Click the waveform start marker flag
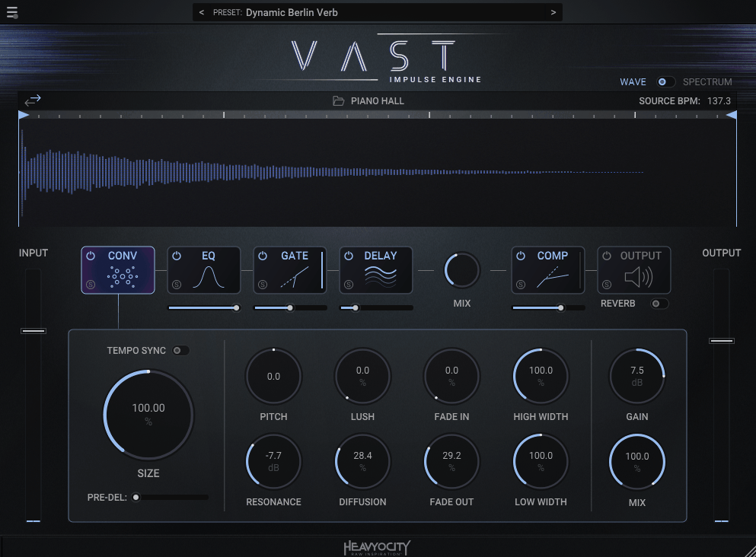This screenshot has height=557, width=756. click(24, 115)
